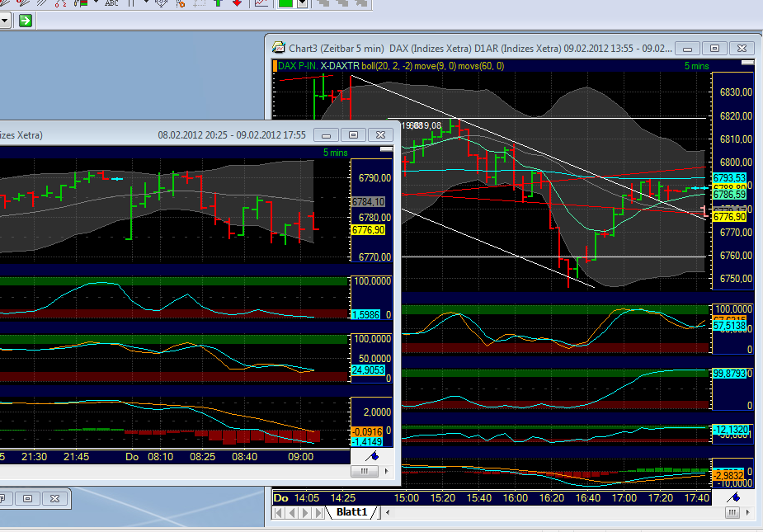Click the first-sheet navigation button near Blatt1

[x=279, y=511]
